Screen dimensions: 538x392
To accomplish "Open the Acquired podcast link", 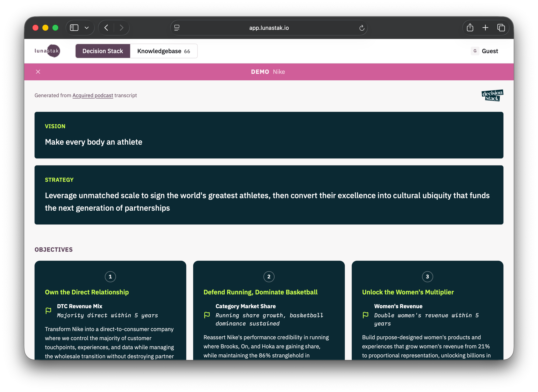I will (93, 95).
